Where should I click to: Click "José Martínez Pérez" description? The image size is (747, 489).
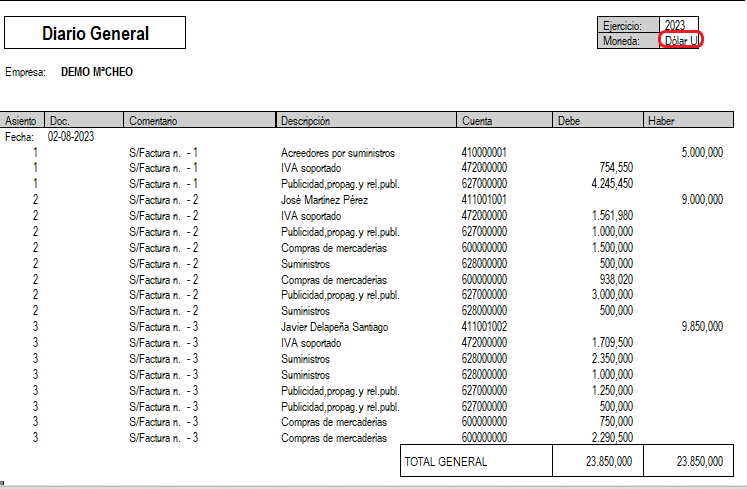pyautogui.click(x=324, y=200)
